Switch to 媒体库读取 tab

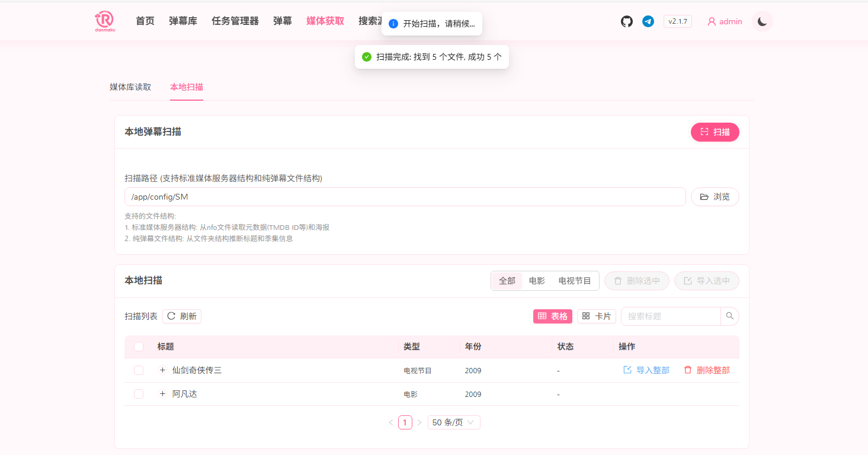point(130,87)
